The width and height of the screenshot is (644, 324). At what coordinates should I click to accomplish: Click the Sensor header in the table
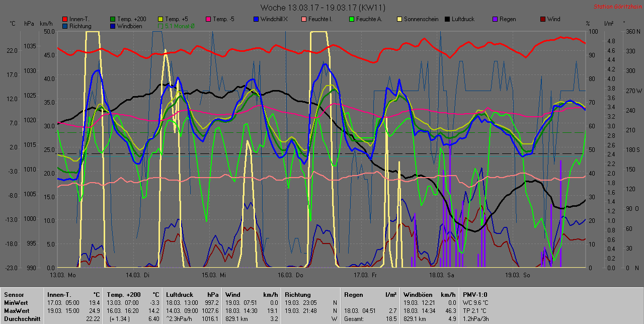coord(13,295)
